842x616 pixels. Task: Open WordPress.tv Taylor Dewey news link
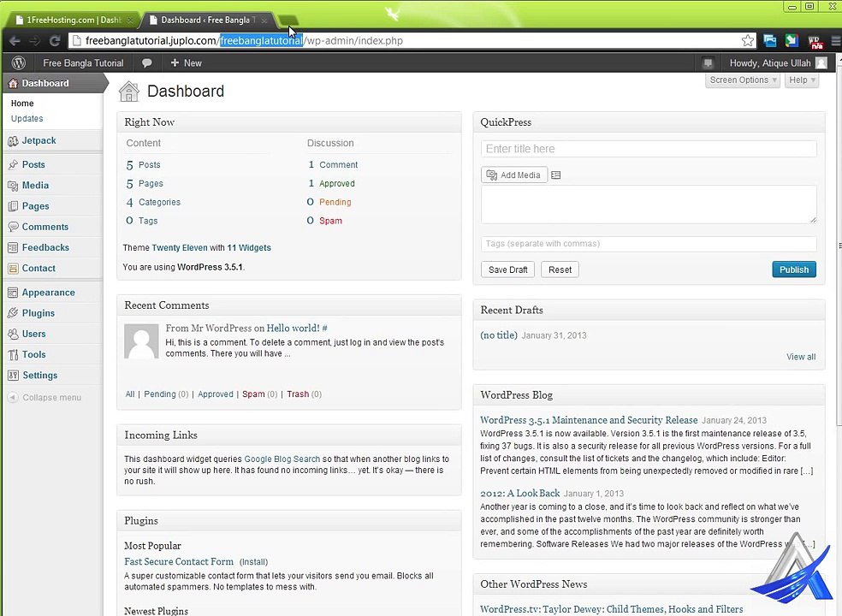(612, 609)
